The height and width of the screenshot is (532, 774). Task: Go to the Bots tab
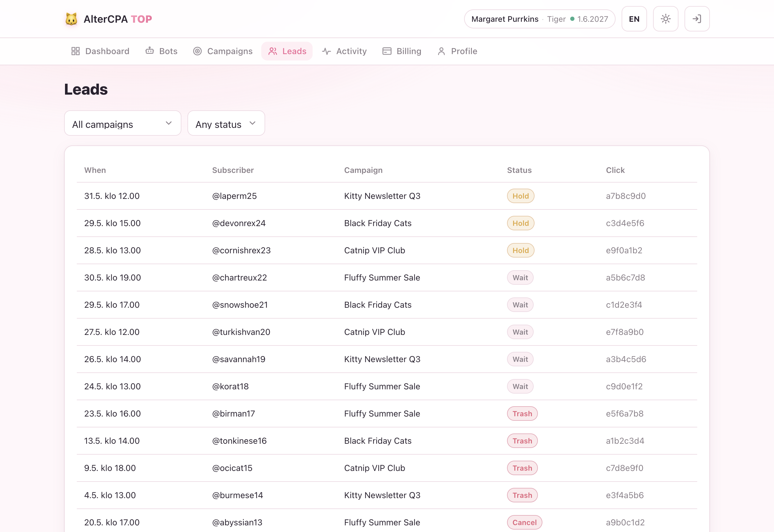(161, 51)
